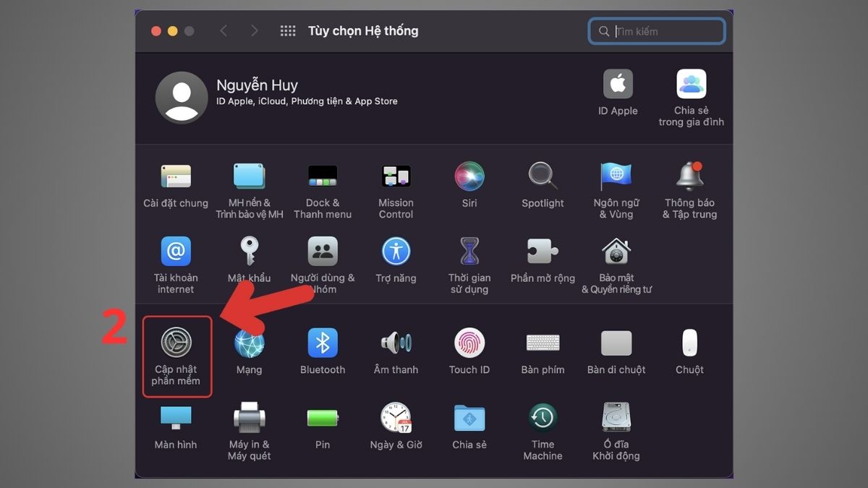The image size is (868, 488).
Task: Click the Tìm kiếm search field
Action: (657, 31)
